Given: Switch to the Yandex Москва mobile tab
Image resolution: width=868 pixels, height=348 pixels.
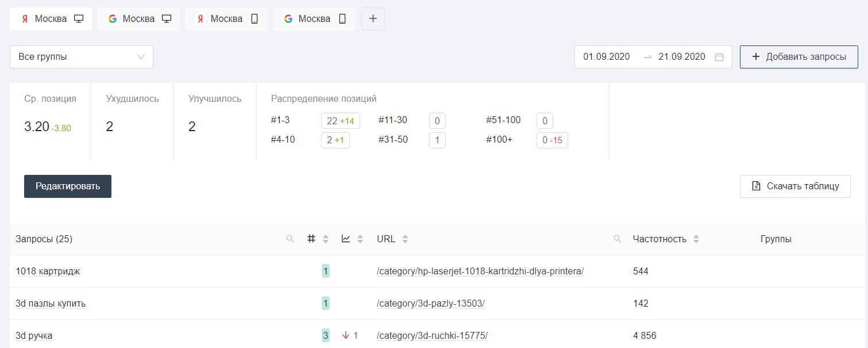Looking at the screenshot, I should click(226, 19).
